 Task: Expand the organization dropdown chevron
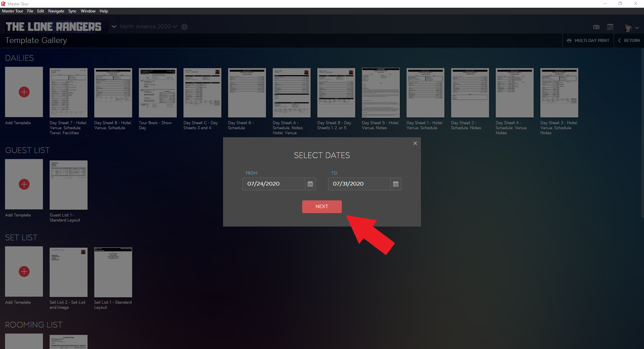(x=114, y=27)
